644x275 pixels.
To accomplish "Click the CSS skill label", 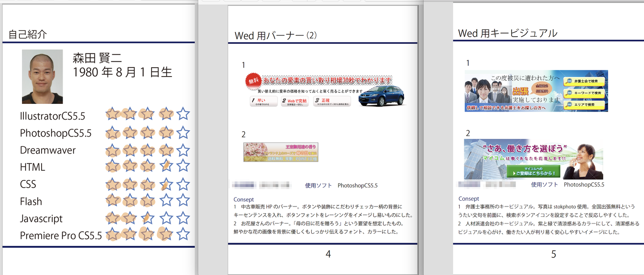I will coord(28,184).
